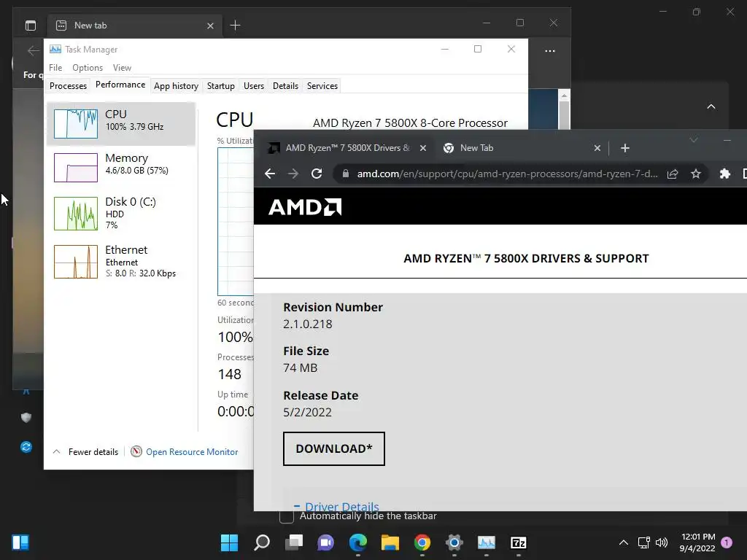Click the Task Manager title bar icon

coord(55,49)
